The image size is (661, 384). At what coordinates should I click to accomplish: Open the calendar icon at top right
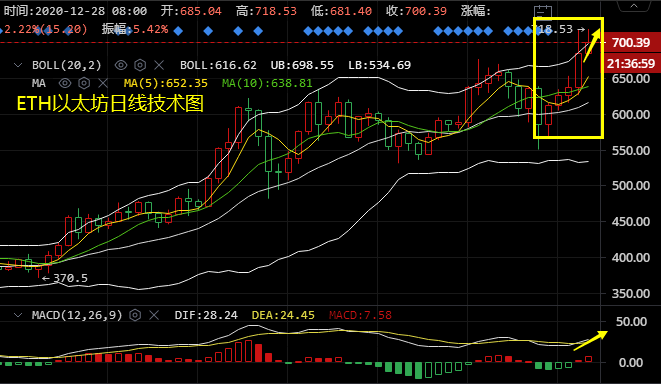543,11
